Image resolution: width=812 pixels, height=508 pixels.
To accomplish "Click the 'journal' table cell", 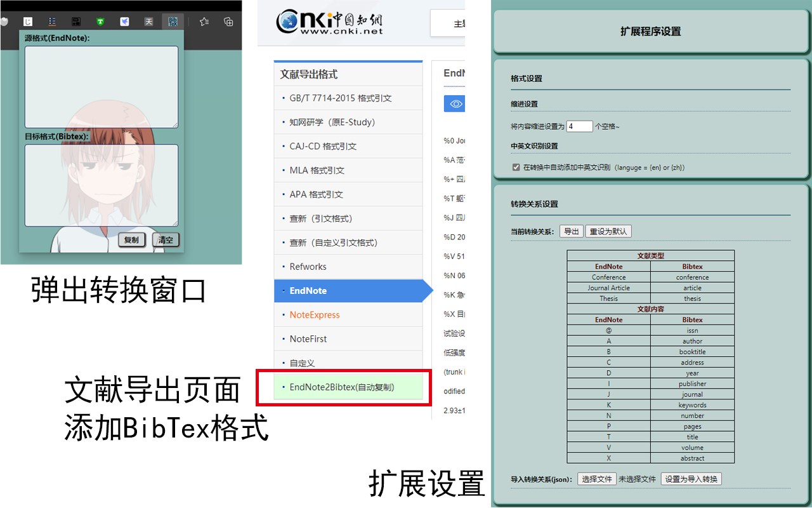I will tap(692, 394).
